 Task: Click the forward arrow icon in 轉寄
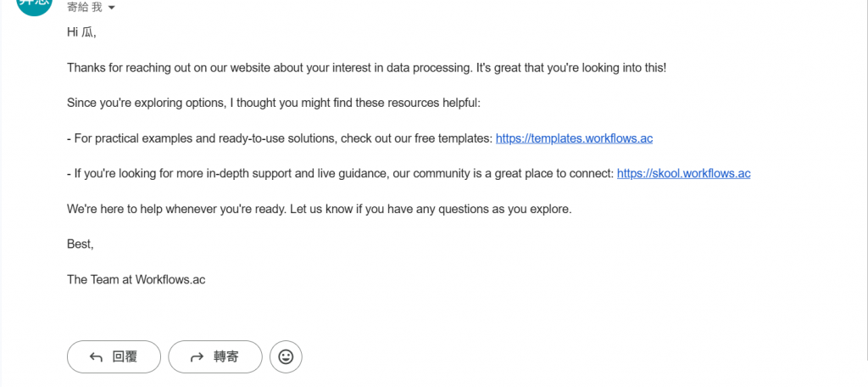tap(197, 357)
